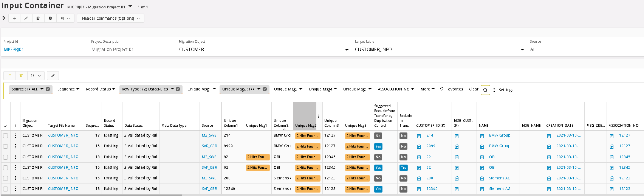Check the checkbox of the first table row
Screen dimensions: 644x196
coord(6,135)
